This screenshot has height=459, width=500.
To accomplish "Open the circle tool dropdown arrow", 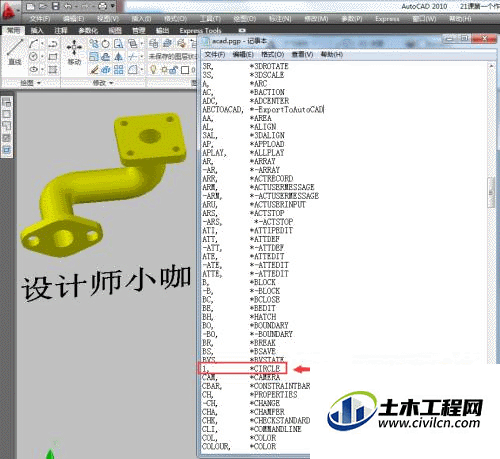I will 42,57.
